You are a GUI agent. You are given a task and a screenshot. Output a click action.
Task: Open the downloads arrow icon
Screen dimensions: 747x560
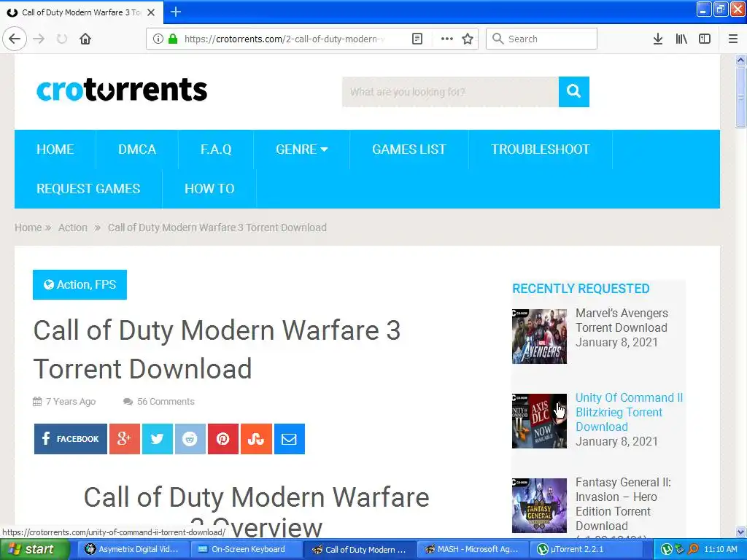[x=658, y=39]
